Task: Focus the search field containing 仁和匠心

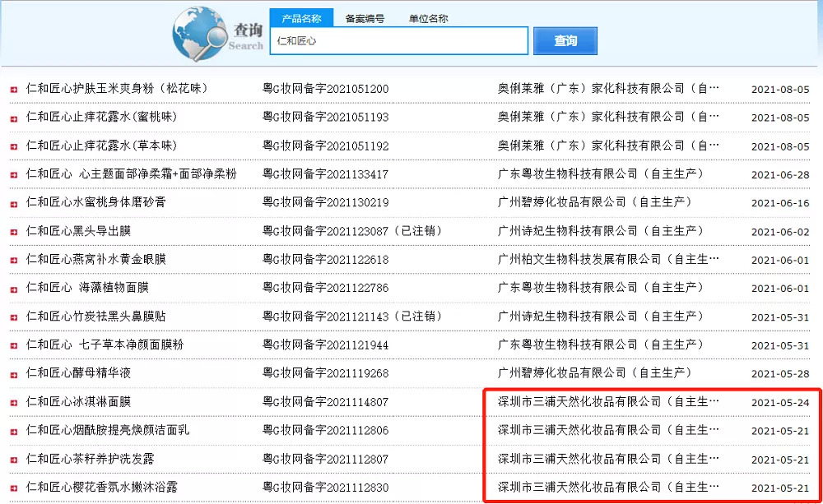Action: tap(399, 40)
